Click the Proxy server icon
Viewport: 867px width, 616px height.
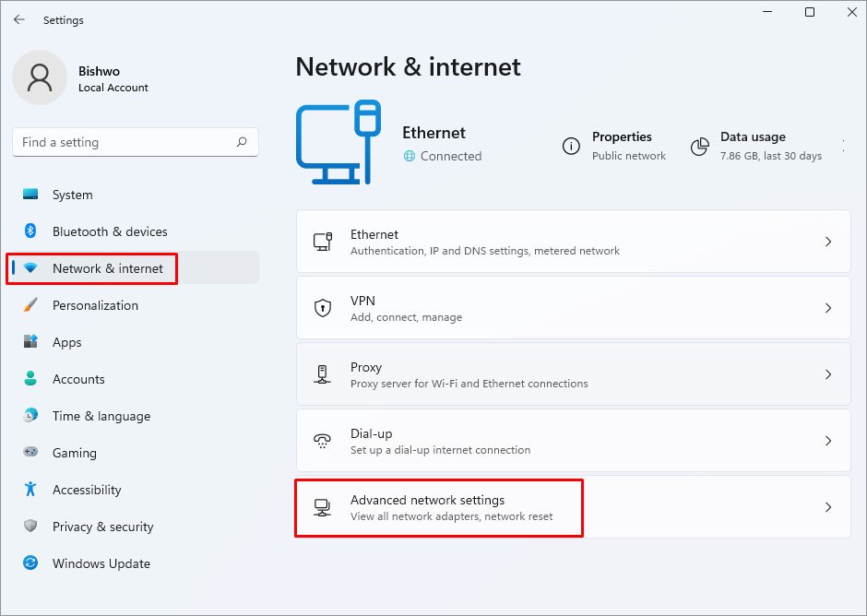tap(323, 374)
